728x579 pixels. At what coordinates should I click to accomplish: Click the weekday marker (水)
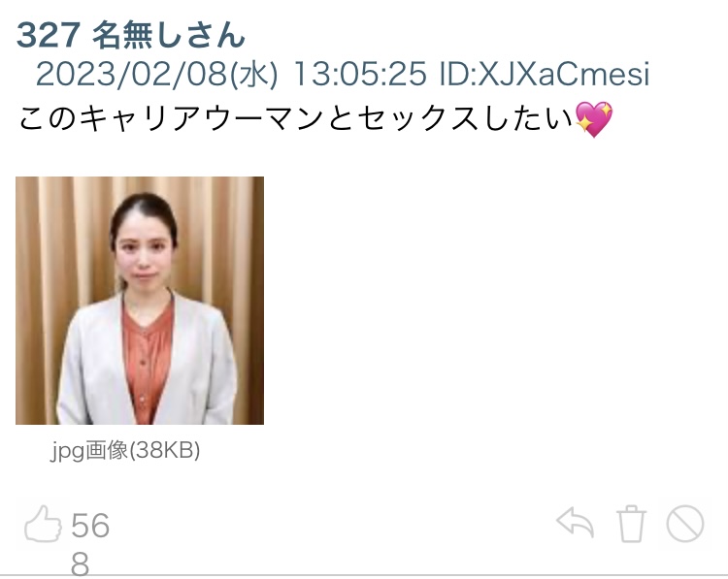tap(254, 75)
